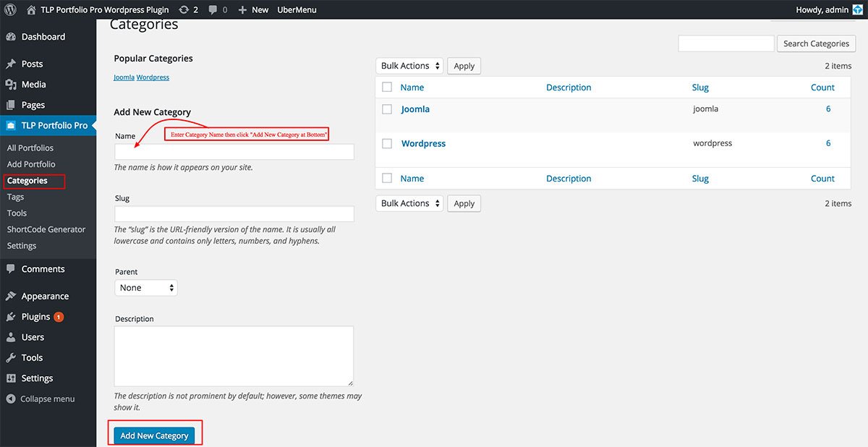Screen dimensions: 868x447
Task: Open the Parent category dropdown
Action: pyautogui.click(x=146, y=288)
